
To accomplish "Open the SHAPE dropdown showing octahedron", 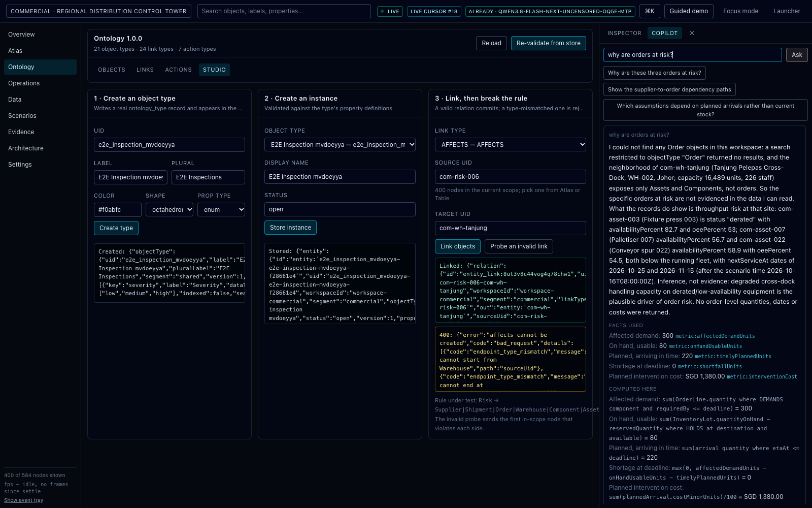I will (170, 210).
